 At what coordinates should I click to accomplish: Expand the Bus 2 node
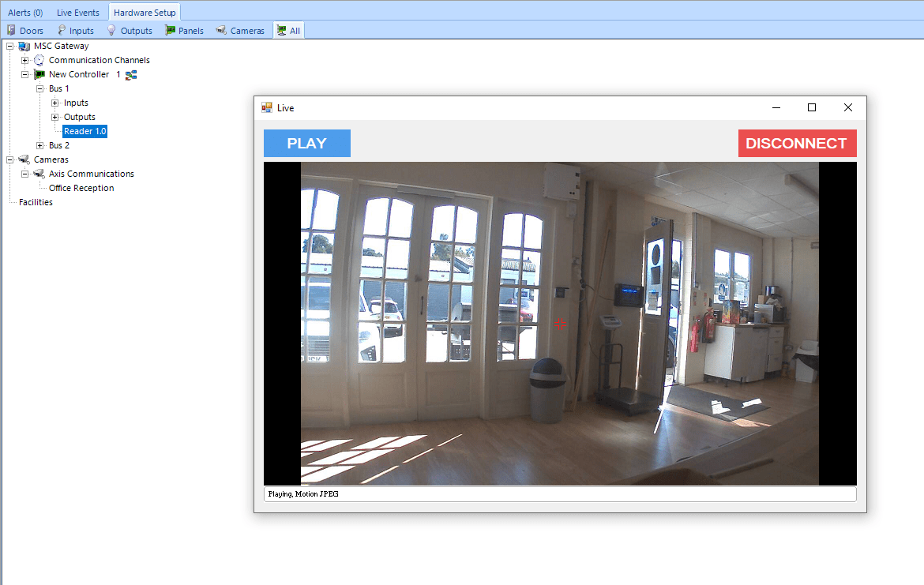[39, 145]
